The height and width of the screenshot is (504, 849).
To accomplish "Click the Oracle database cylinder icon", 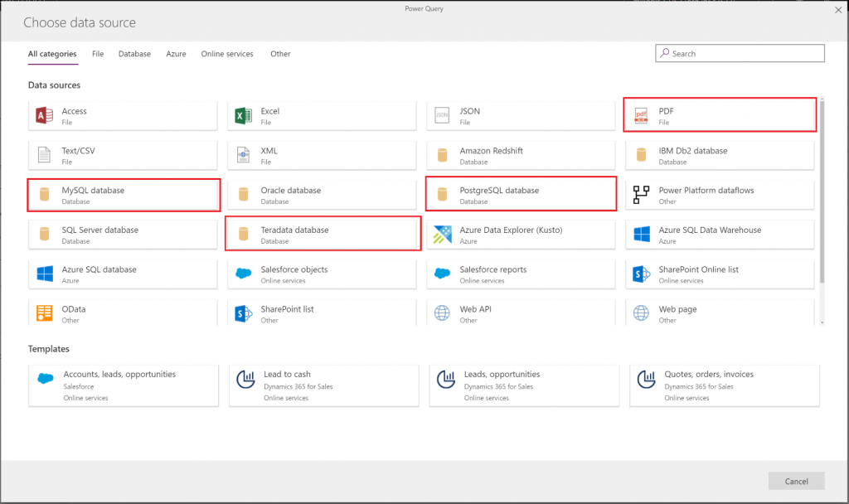I will coord(243,194).
